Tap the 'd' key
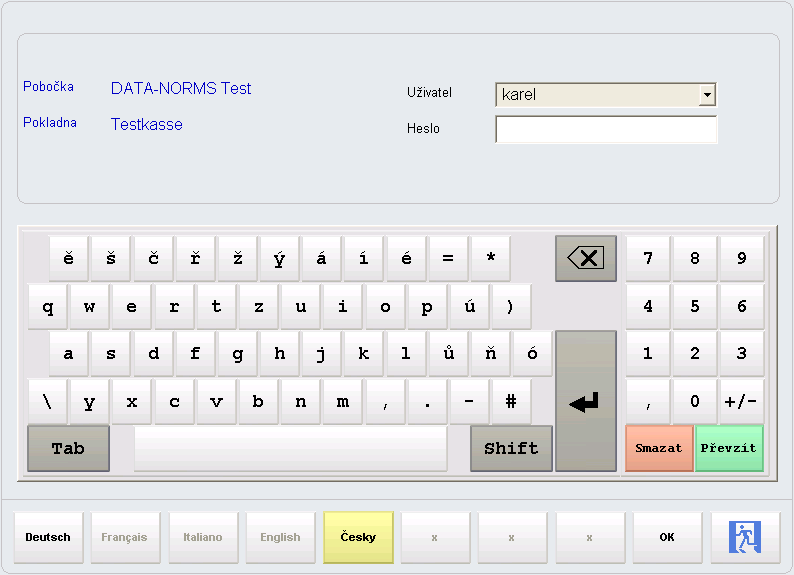 pyautogui.click(x=153, y=354)
